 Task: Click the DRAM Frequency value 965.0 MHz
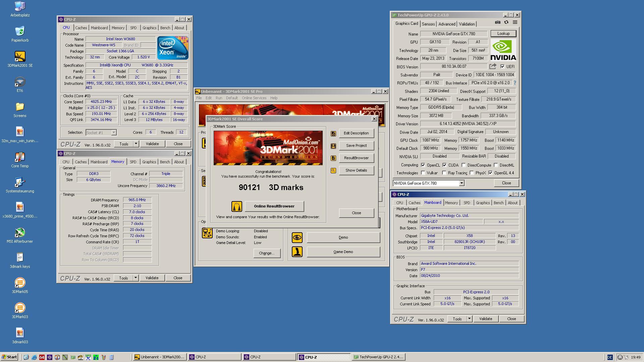tap(137, 200)
